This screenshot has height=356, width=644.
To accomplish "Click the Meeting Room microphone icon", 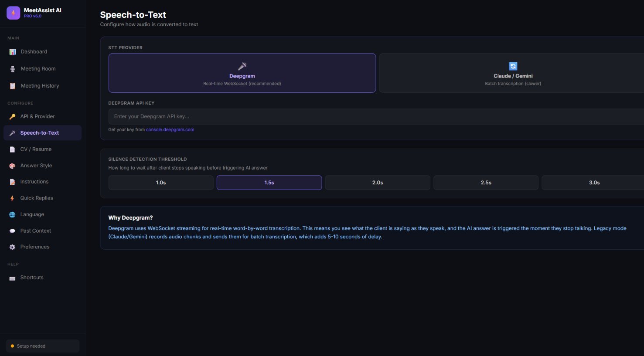I will point(13,69).
